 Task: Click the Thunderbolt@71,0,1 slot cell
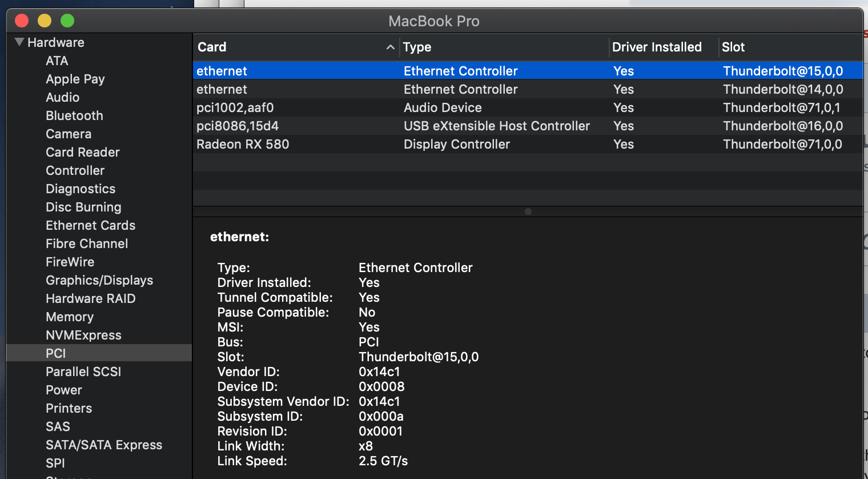tap(781, 107)
